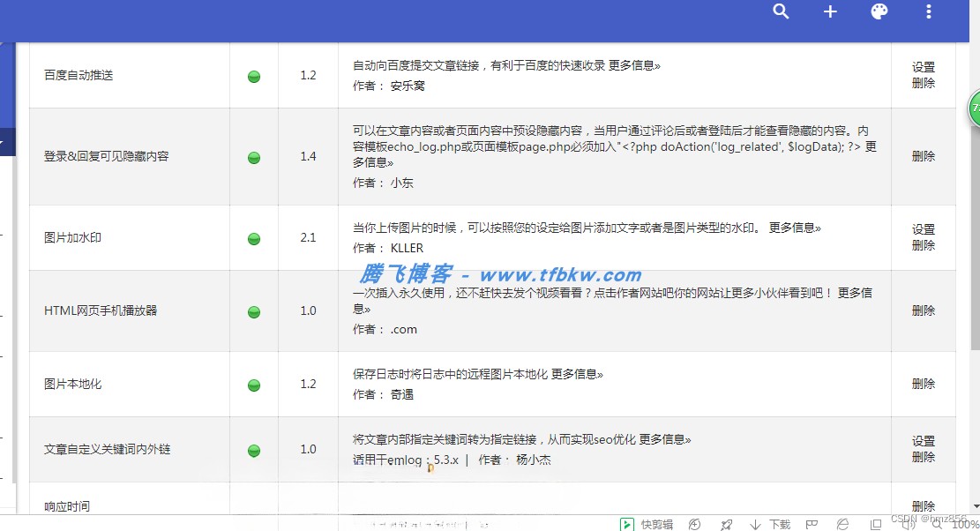This screenshot has height=531, width=980.
Task: Open the palette (theme) icon in the top bar
Action: tap(879, 11)
